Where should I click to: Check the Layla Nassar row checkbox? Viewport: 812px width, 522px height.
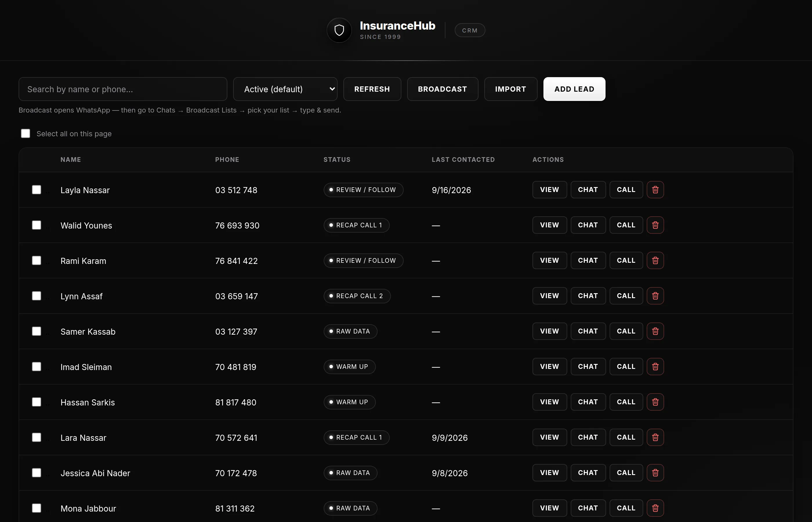point(37,190)
